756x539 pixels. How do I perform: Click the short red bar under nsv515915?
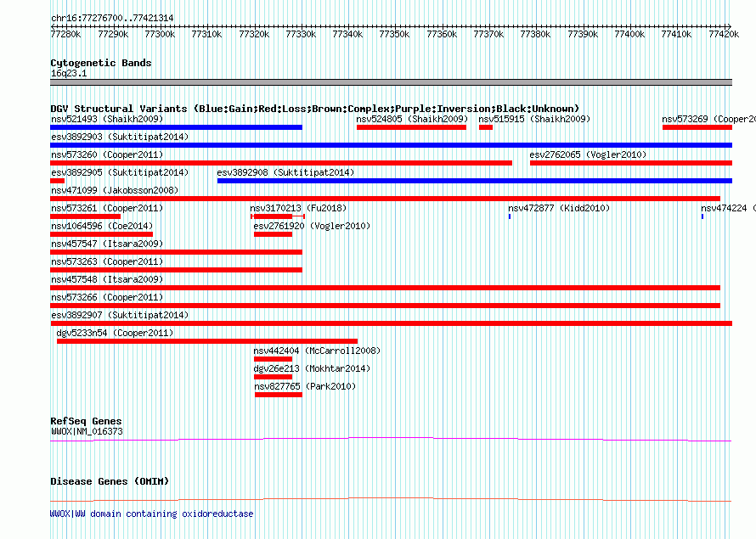(x=486, y=127)
